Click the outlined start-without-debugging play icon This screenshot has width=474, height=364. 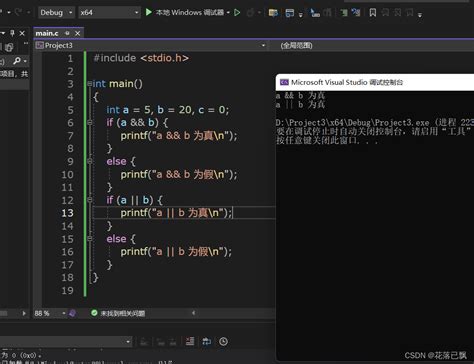click(x=237, y=13)
